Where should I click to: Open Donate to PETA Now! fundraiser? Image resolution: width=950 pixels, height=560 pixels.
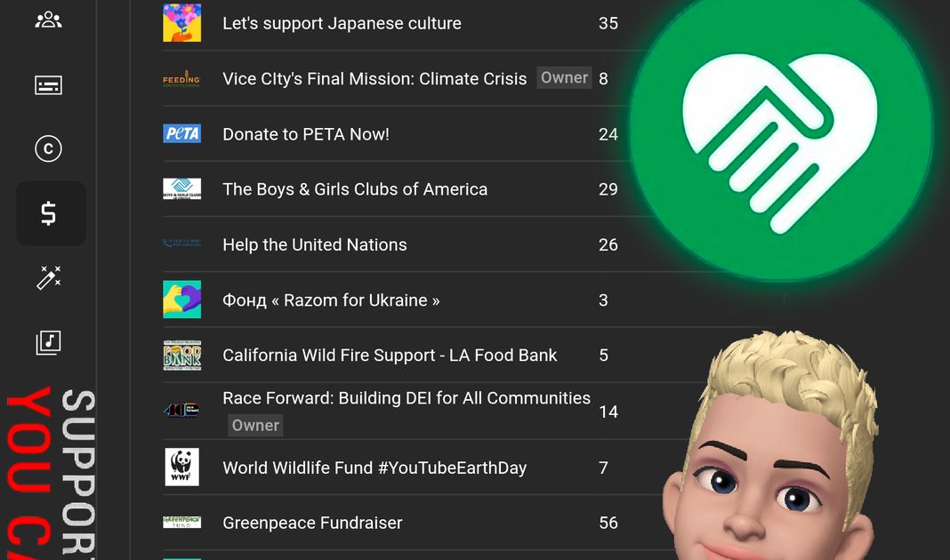click(x=306, y=134)
